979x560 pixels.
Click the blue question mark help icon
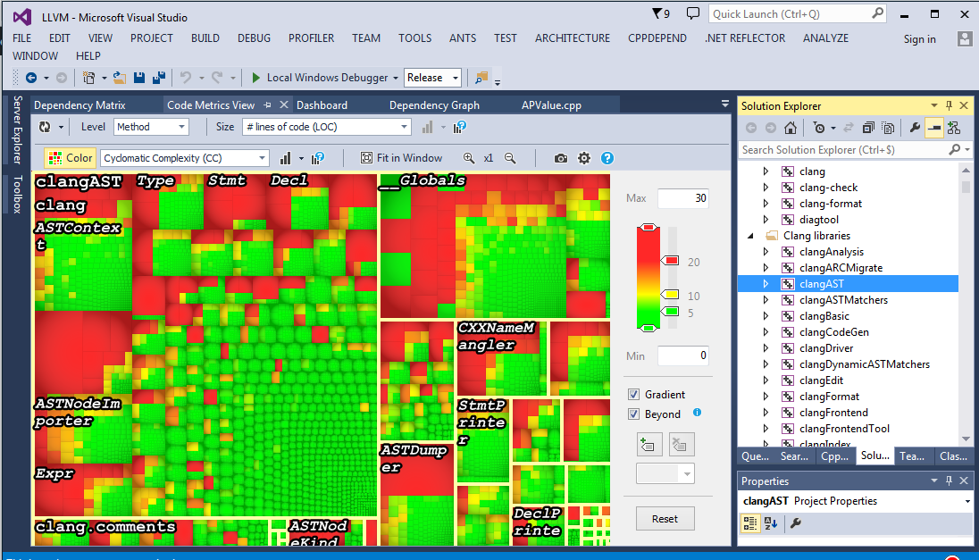tap(607, 158)
